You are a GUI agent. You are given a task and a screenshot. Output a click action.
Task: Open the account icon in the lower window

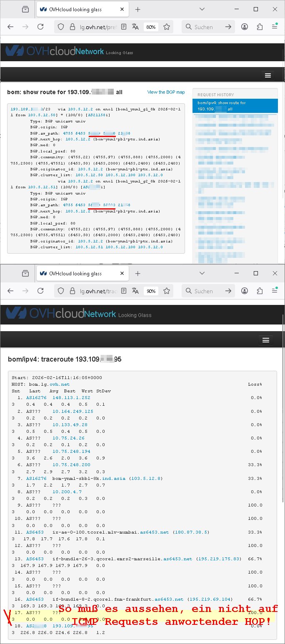pos(245,291)
